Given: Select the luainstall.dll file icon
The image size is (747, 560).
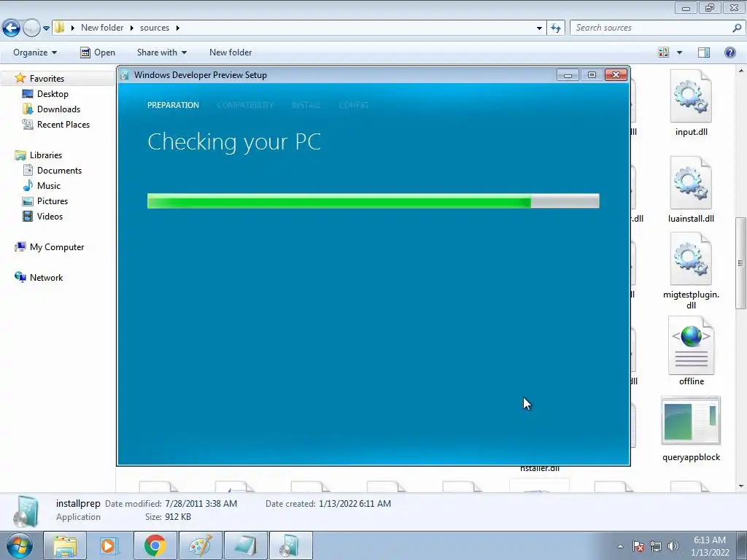Looking at the screenshot, I should (691, 183).
